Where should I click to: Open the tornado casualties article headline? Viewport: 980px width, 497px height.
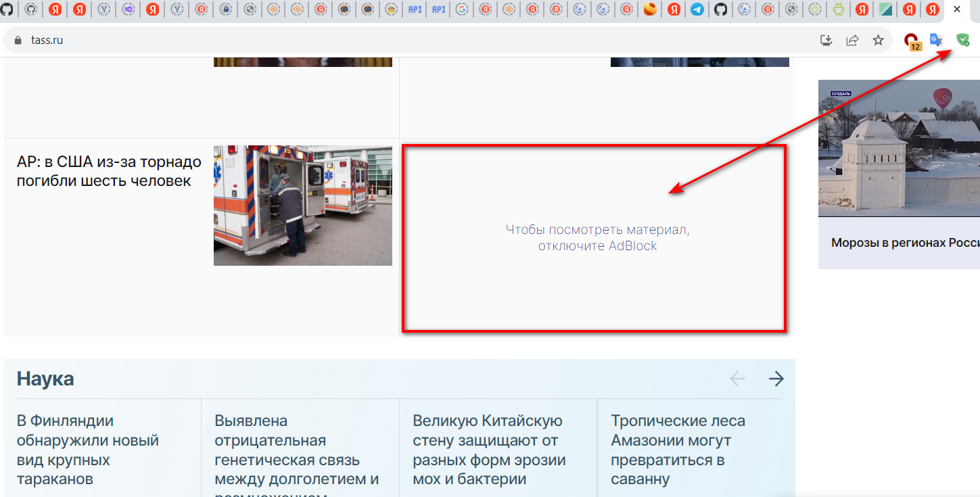click(108, 170)
